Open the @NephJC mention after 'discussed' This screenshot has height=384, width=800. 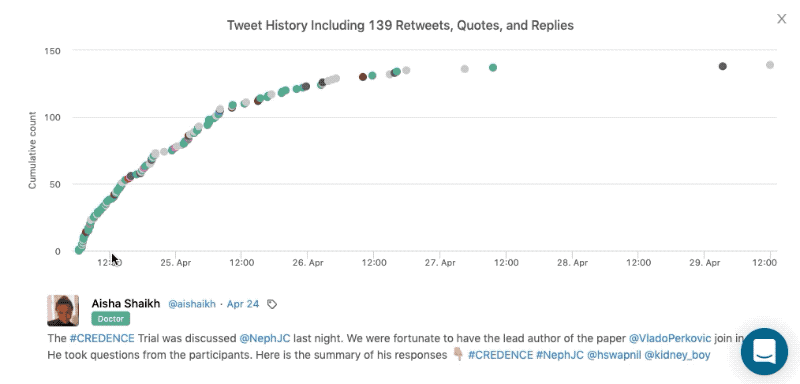pos(265,338)
